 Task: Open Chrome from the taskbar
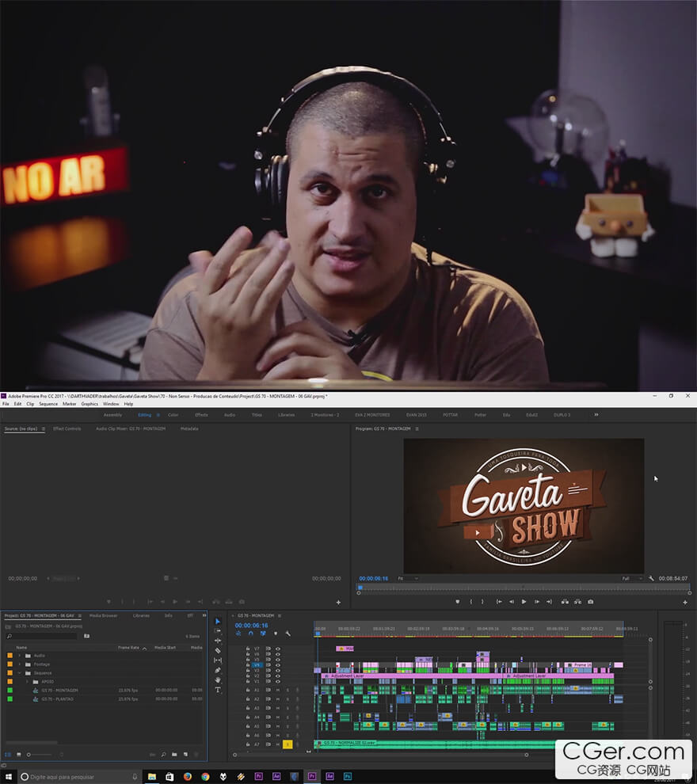coord(205,776)
